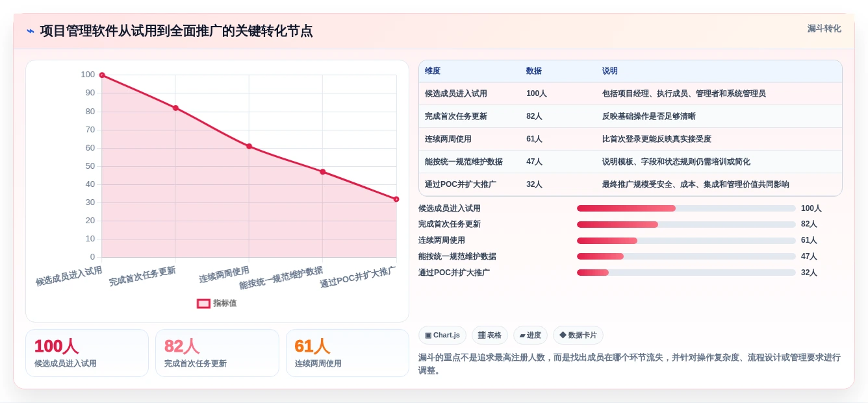
Task: Click description 说明模板、字段和状态规则仍需培训或简化
Action: pos(676,162)
